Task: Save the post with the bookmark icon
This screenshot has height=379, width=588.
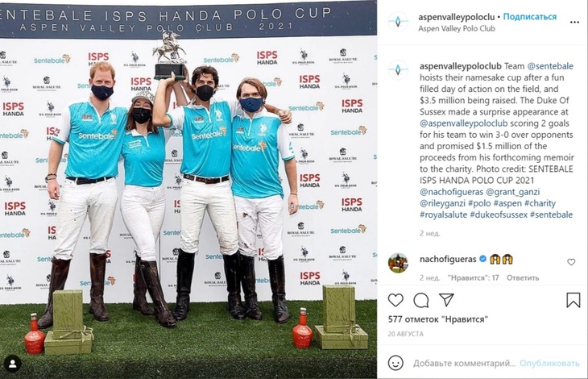Action: click(x=573, y=300)
